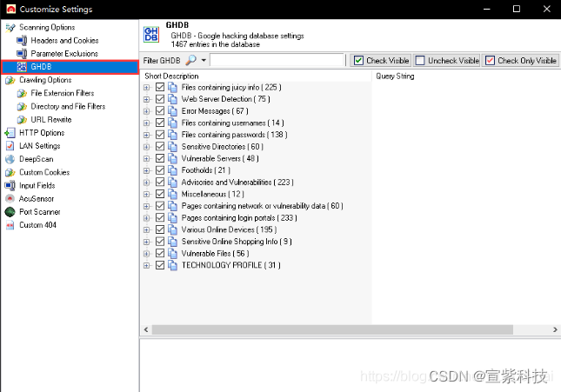
Task: Click document icon beside Vulnerable Files
Action: pyautogui.click(x=173, y=254)
